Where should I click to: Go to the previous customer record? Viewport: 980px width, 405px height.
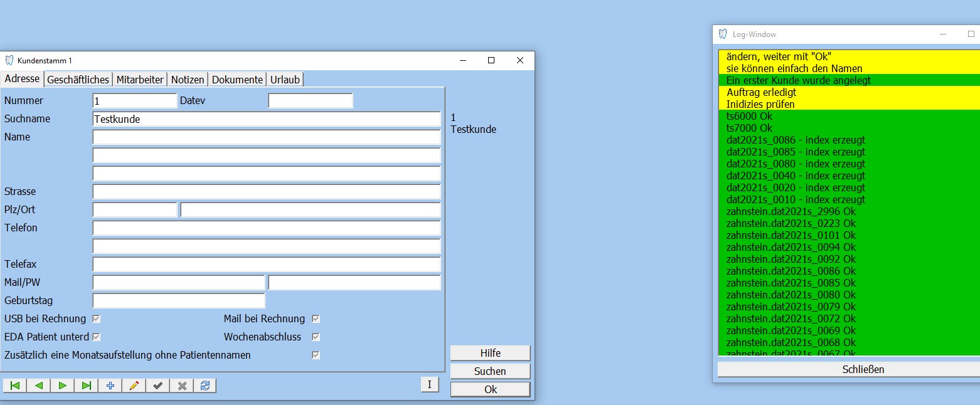pyautogui.click(x=39, y=386)
